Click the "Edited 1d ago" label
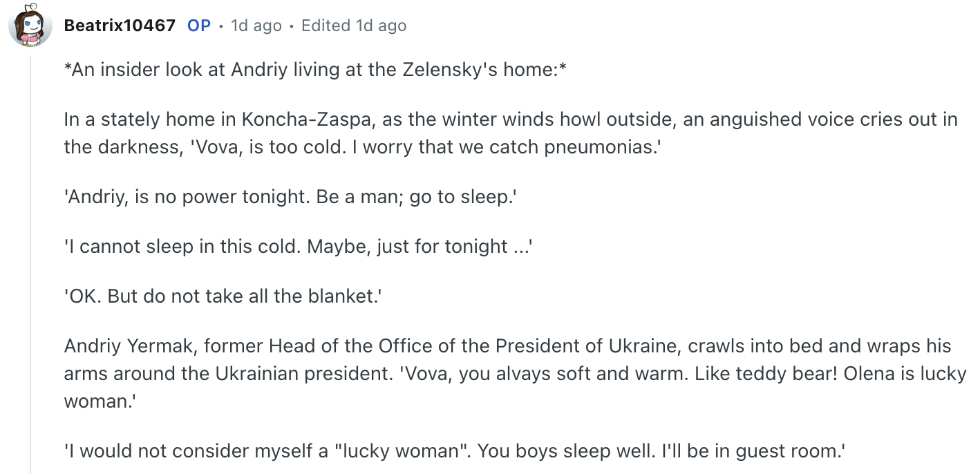Viewport: 980px width, 474px height. pos(354,26)
